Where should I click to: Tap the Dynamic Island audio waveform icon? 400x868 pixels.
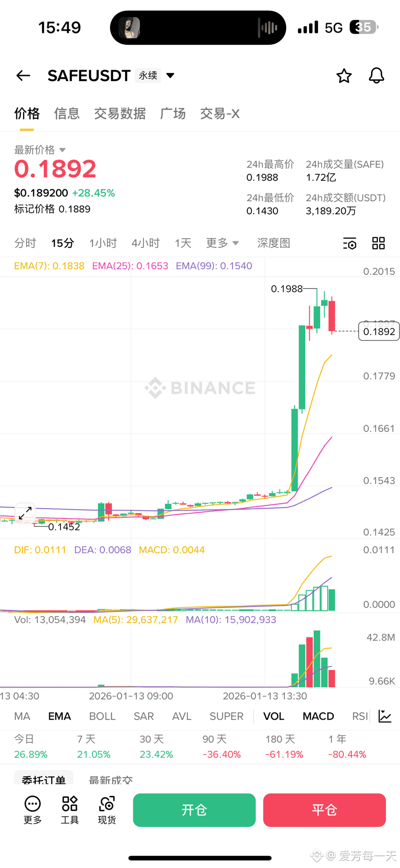(x=267, y=28)
